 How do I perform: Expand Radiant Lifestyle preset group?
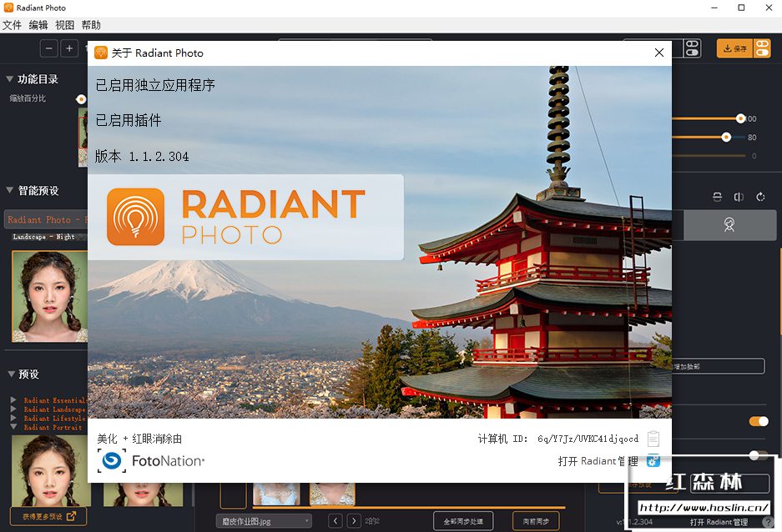(x=13, y=418)
